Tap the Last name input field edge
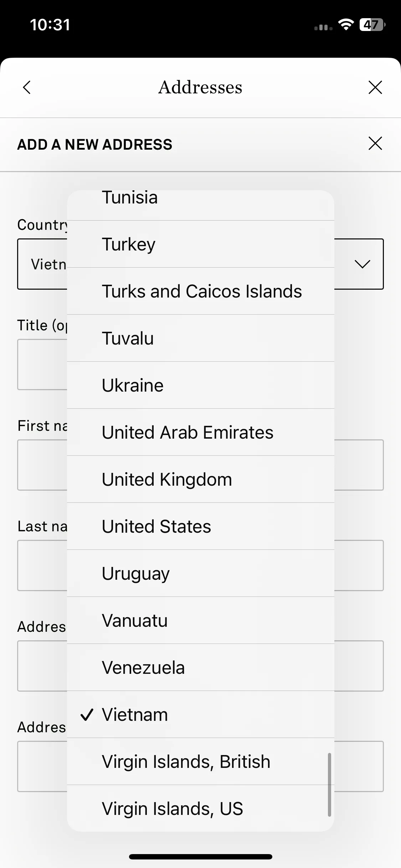Image resolution: width=401 pixels, height=868 pixels. [359, 565]
